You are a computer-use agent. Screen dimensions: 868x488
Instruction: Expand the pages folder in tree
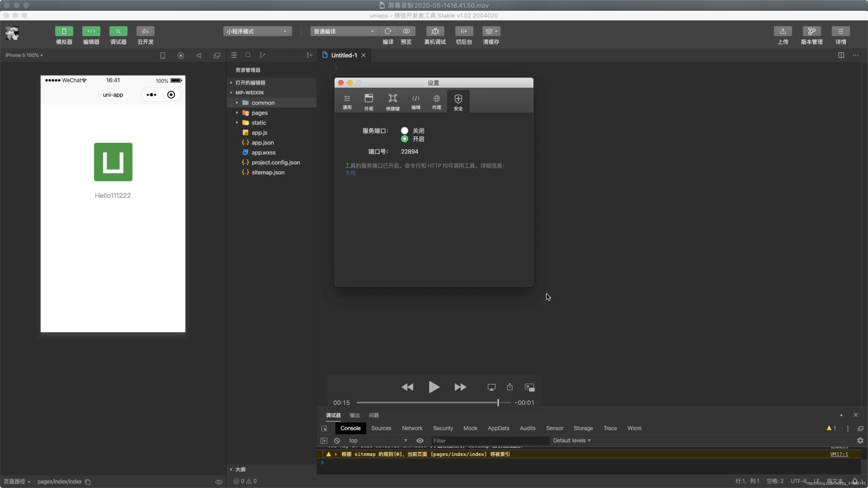click(259, 113)
